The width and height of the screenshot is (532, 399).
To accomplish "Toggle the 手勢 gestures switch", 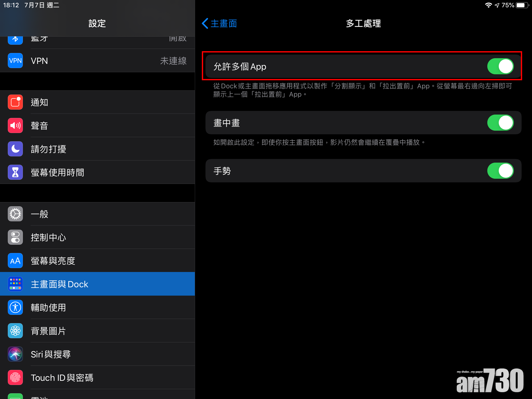I will [x=500, y=171].
